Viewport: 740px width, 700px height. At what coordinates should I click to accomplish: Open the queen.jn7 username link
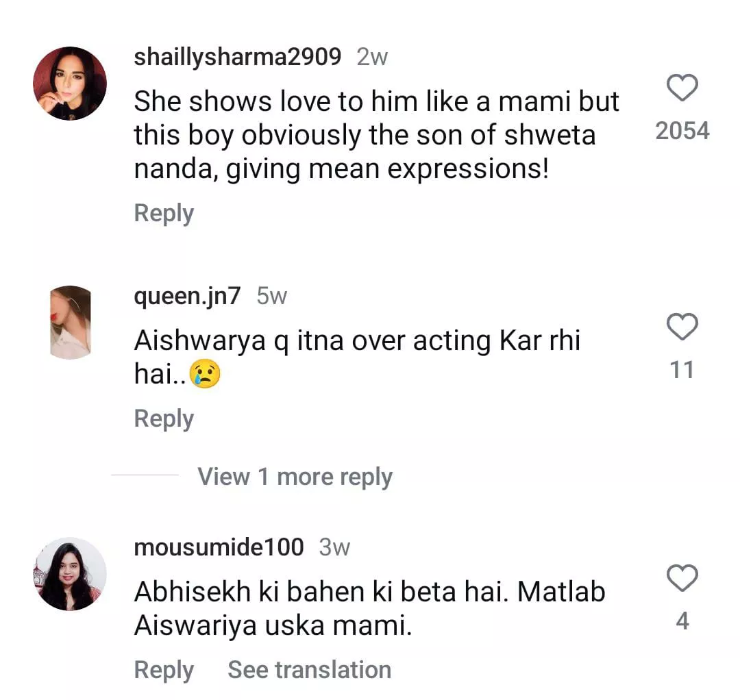pyautogui.click(x=187, y=296)
